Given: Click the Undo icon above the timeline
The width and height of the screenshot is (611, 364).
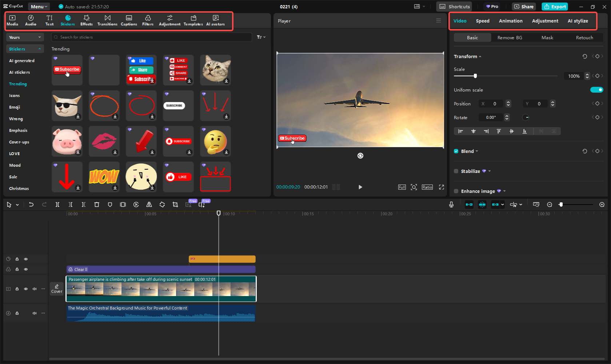Looking at the screenshot, I should point(31,205).
